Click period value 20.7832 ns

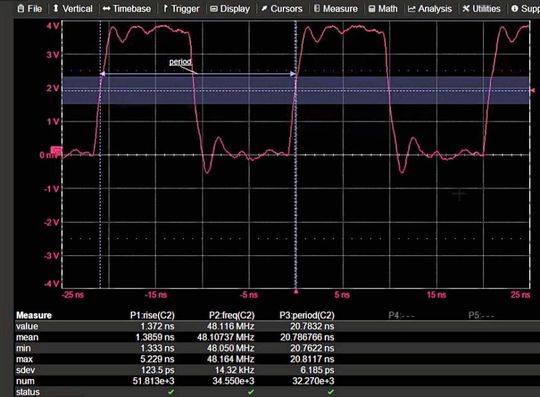point(312,326)
